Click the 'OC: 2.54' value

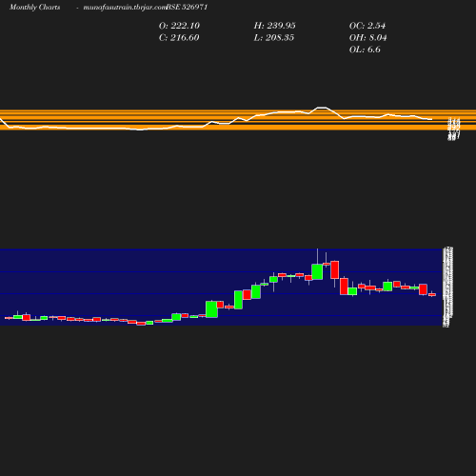point(367,26)
